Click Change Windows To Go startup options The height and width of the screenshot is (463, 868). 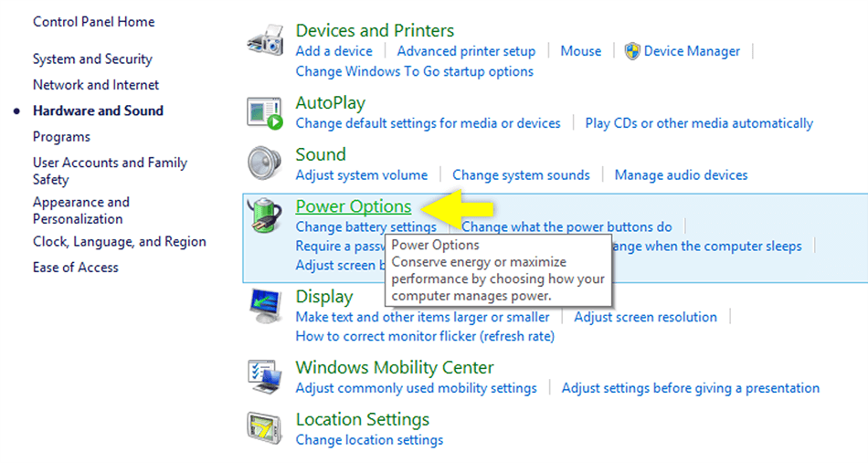415,71
